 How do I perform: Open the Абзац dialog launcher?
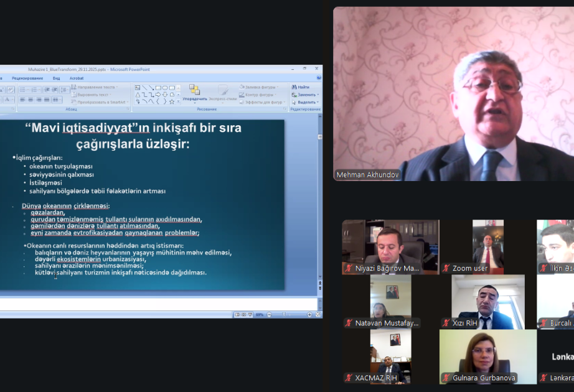(x=128, y=109)
